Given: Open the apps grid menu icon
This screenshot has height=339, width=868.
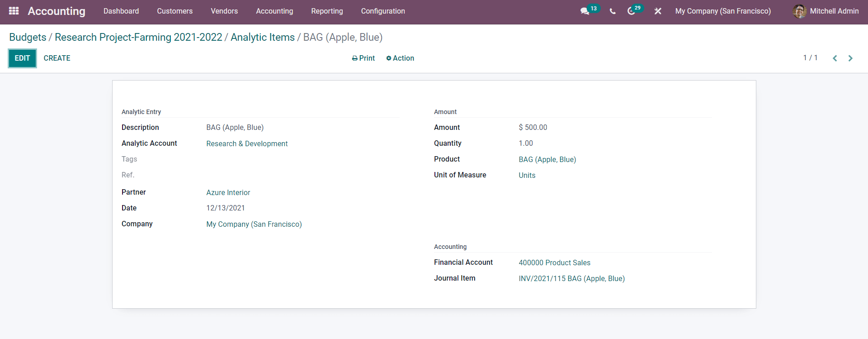Looking at the screenshot, I should click(14, 11).
